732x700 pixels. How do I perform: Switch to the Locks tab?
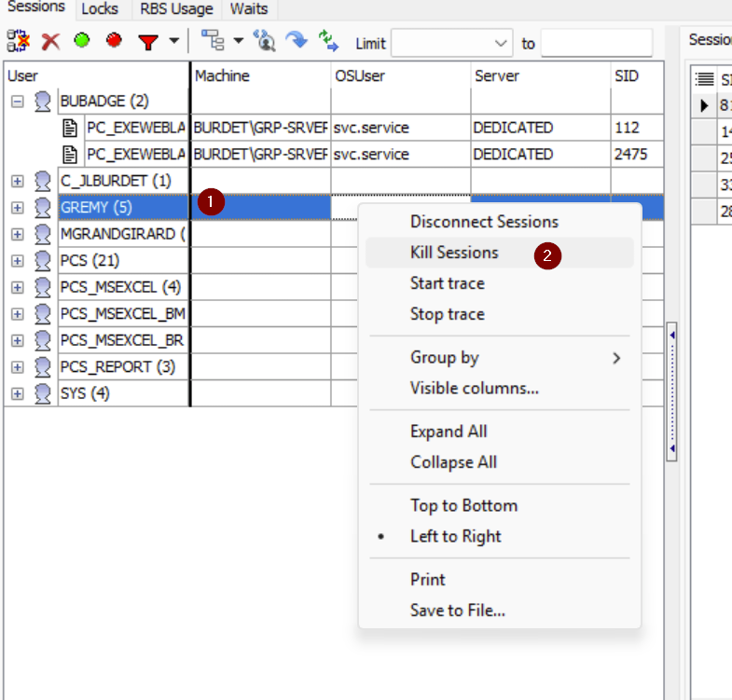point(100,9)
